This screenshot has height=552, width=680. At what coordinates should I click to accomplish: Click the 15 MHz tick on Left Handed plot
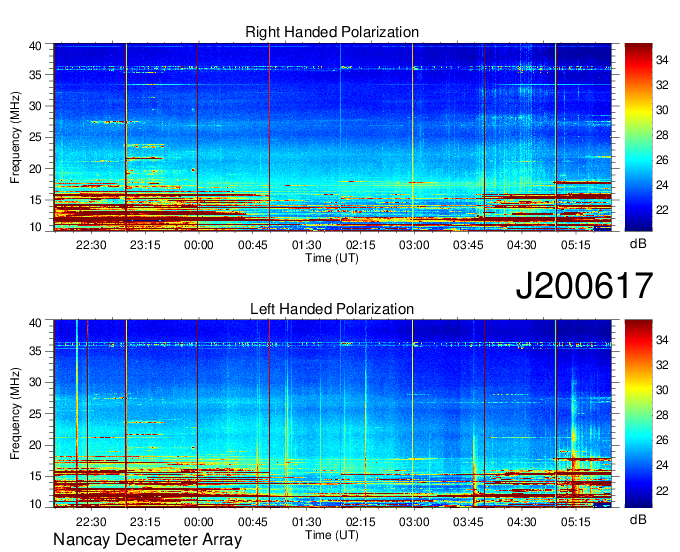[x=36, y=476]
